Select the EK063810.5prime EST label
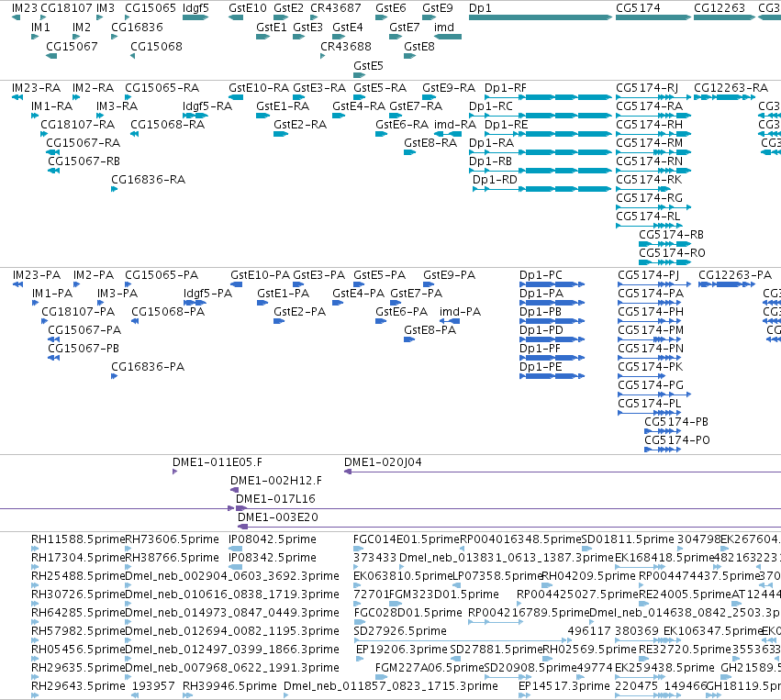 [x=404, y=576]
